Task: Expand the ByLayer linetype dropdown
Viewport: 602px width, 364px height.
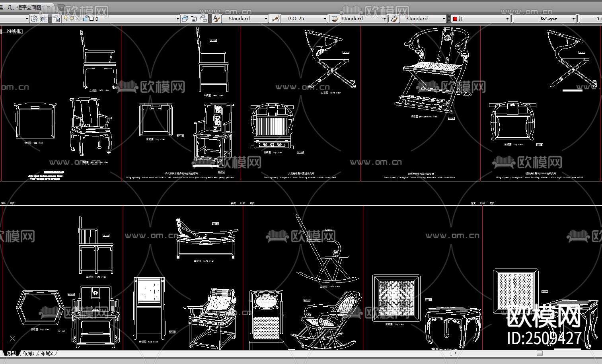Action: pyautogui.click(x=573, y=19)
